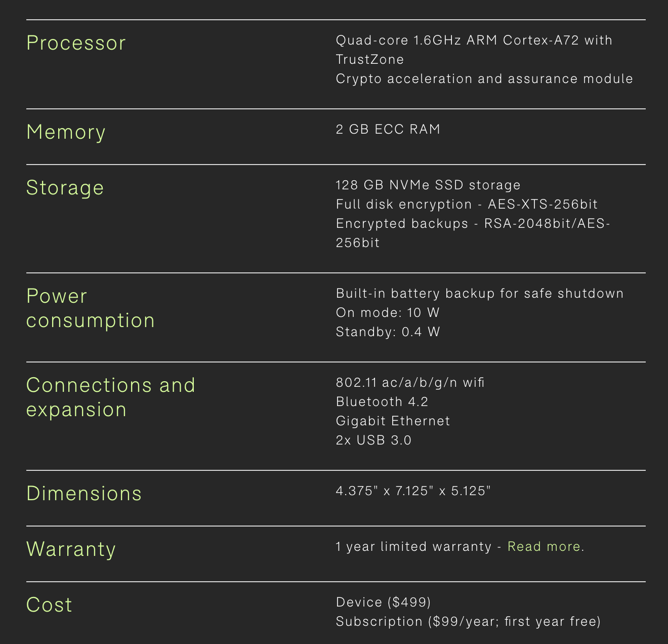The height and width of the screenshot is (644, 668).
Task: Click the Full disk encryption line
Action: [467, 205]
